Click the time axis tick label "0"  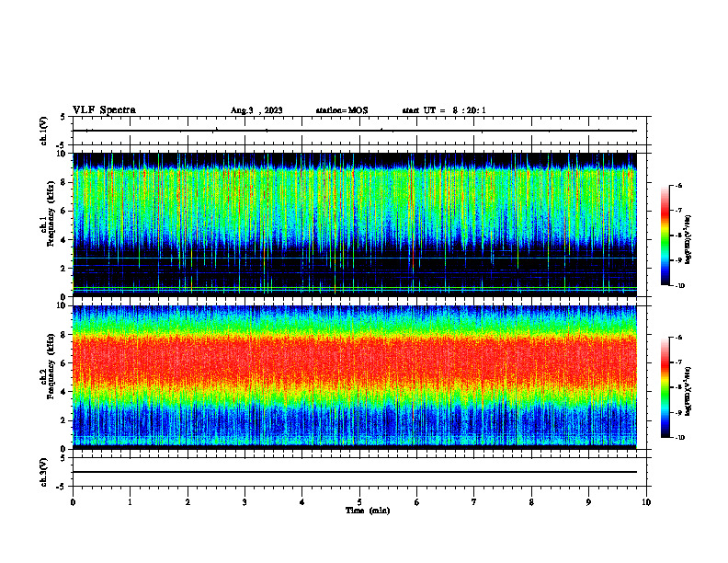pyautogui.click(x=73, y=502)
